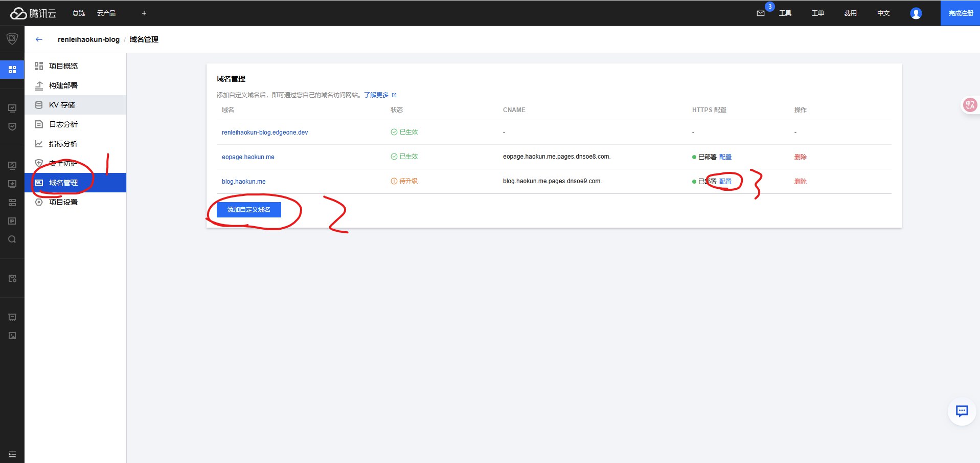This screenshot has height=463, width=980.
Task: Open the 中文 language selector
Action: pyautogui.click(x=883, y=13)
